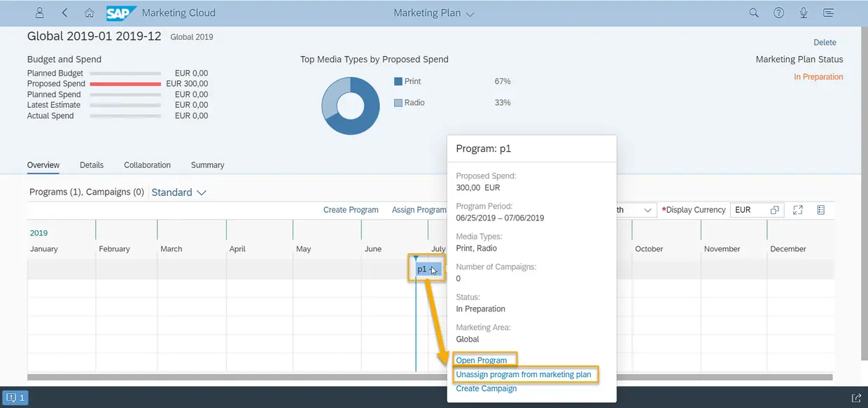Image resolution: width=868 pixels, height=408 pixels.
Task: Click the November month header
Action: 722,249
